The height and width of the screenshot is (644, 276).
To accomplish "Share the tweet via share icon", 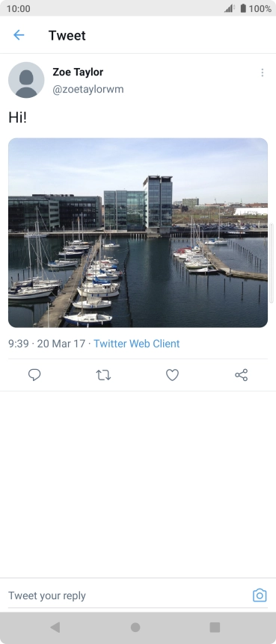I will pos(242,375).
